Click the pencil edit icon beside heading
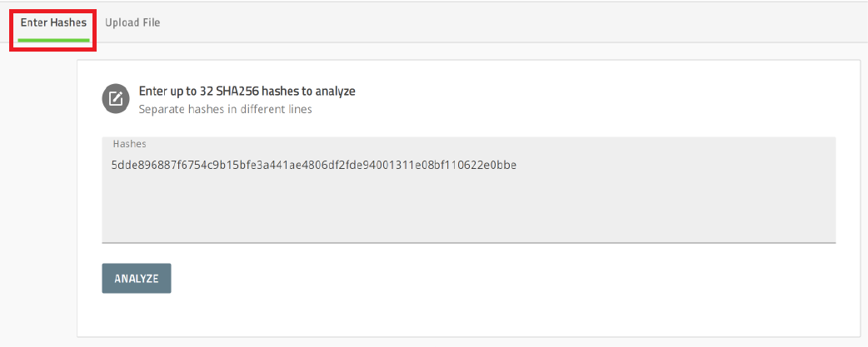The height and width of the screenshot is (347, 868). pos(115,99)
